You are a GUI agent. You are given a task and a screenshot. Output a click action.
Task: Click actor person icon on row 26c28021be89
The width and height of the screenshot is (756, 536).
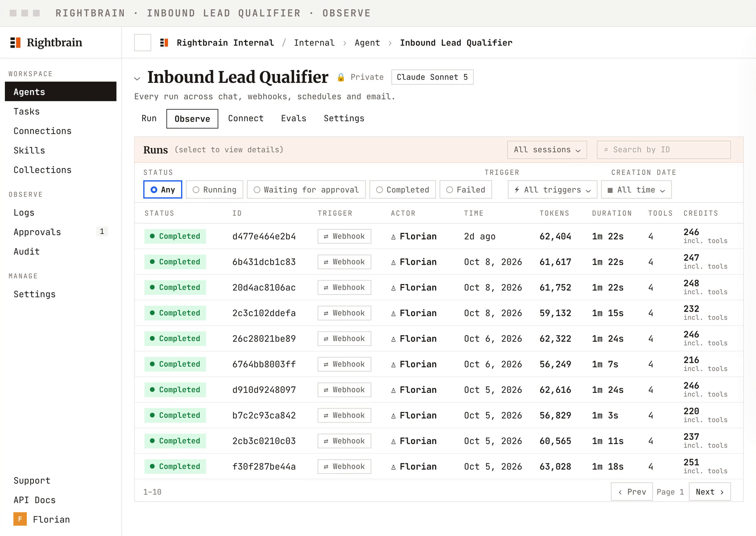[393, 339]
